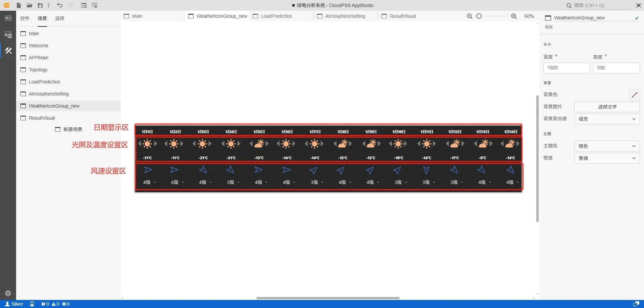Redo the last undone action
This screenshot has height=308, width=644.
[x=70, y=5]
